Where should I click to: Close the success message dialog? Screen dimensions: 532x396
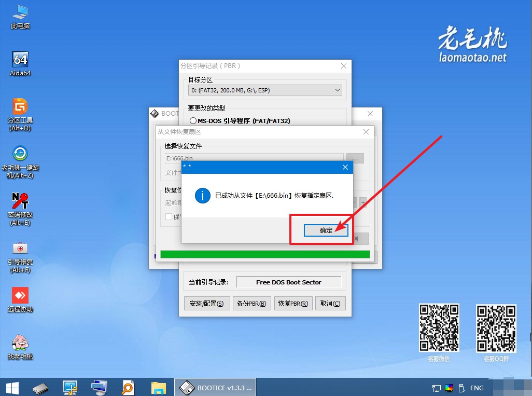pyautogui.click(x=345, y=167)
